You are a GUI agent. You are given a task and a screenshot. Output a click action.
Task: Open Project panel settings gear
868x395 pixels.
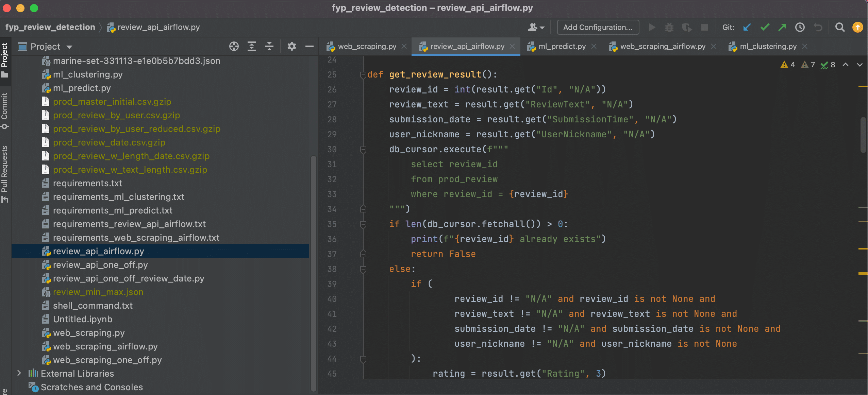[291, 46]
